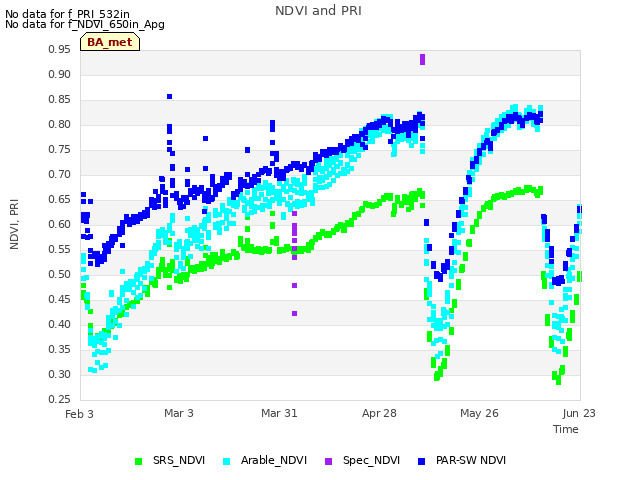Click the BA_met label tag
Viewport: 640px width, 480px height.
click(110, 42)
